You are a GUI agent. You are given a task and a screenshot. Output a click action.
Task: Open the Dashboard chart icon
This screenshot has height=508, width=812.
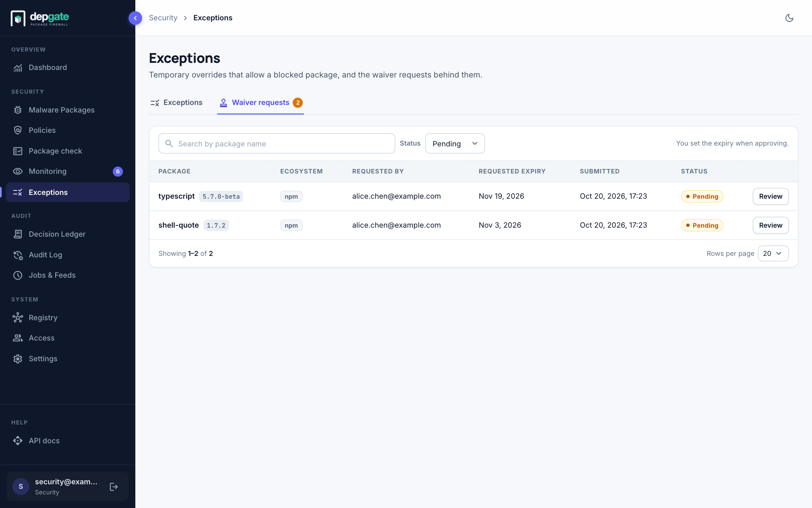tap(18, 68)
